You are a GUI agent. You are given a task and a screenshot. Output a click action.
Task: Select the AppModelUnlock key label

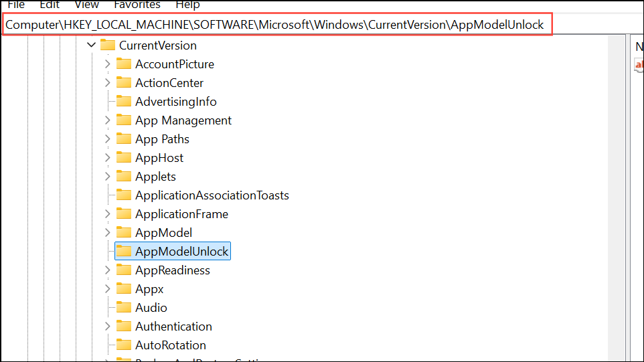(181, 252)
